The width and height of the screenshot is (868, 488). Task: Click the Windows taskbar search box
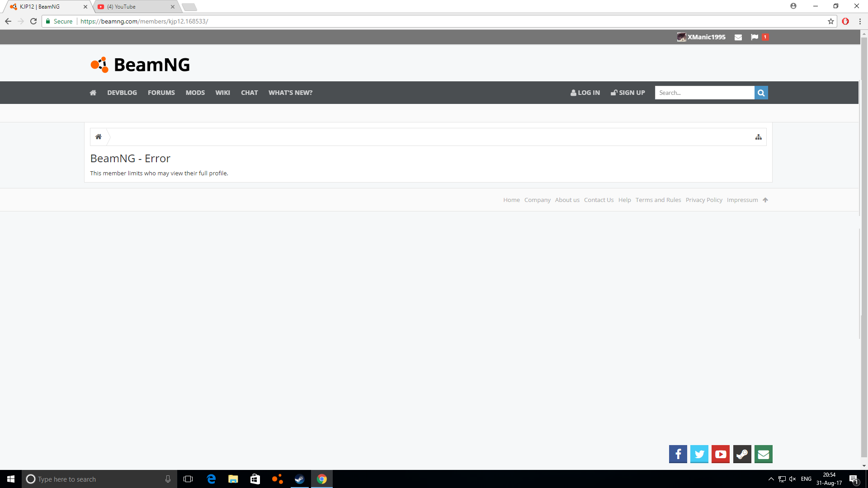tap(99, 479)
